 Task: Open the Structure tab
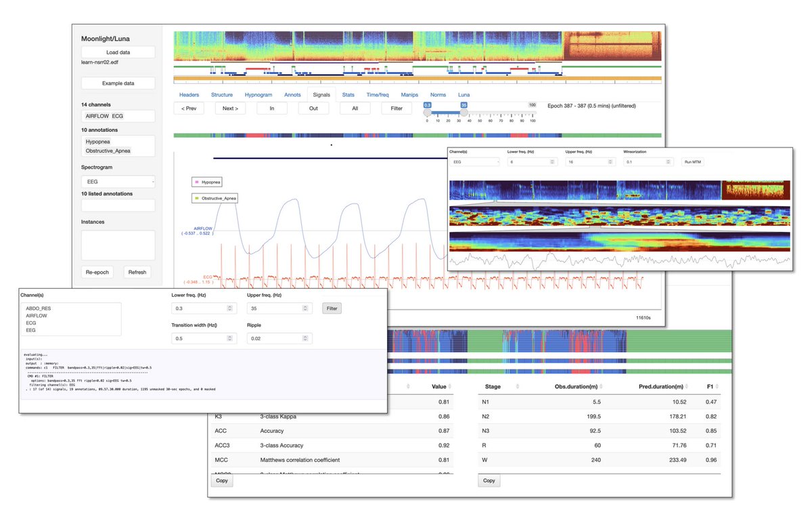pyautogui.click(x=222, y=95)
